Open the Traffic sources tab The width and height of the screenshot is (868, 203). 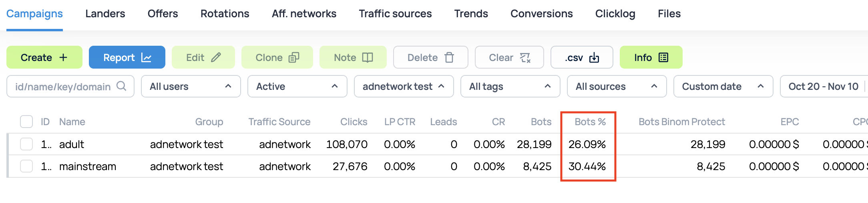[395, 14]
